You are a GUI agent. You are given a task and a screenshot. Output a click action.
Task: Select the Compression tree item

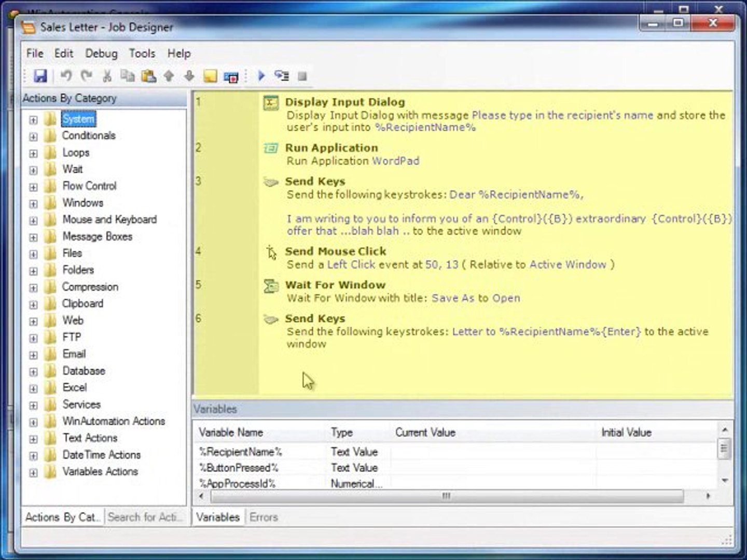point(90,287)
